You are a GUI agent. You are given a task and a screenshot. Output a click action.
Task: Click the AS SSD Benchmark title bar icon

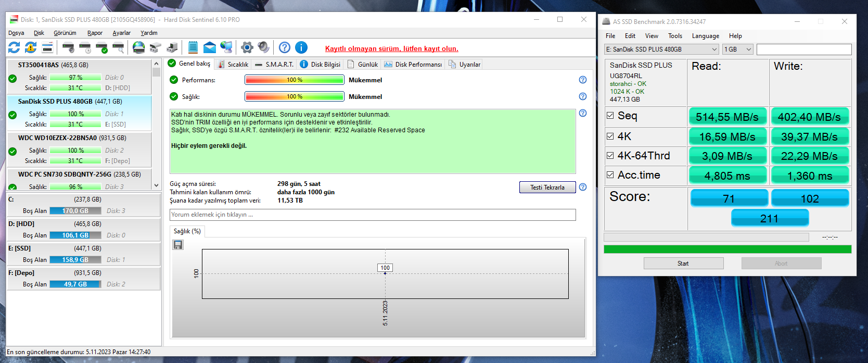click(606, 21)
